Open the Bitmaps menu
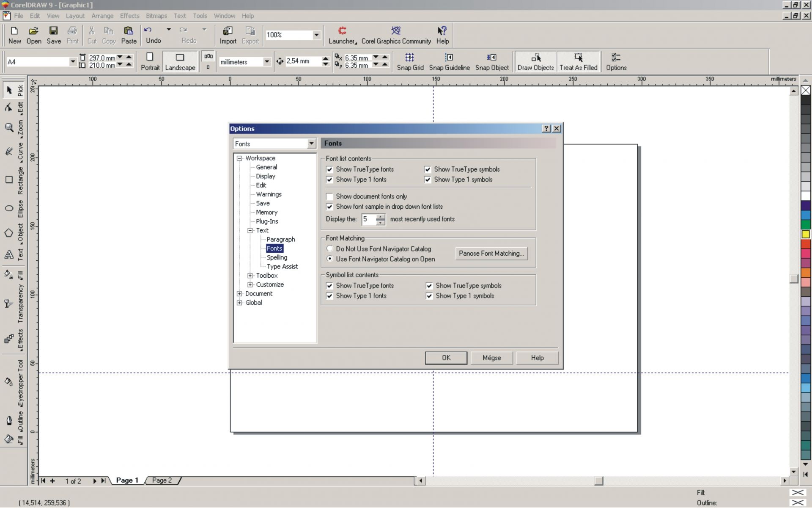Screen dimensions: 812x508 tap(156, 16)
